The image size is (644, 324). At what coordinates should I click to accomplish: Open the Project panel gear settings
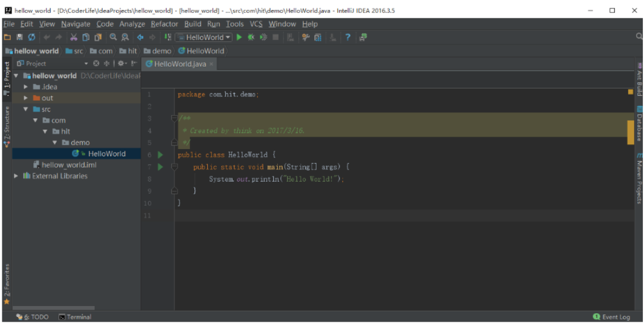click(122, 63)
